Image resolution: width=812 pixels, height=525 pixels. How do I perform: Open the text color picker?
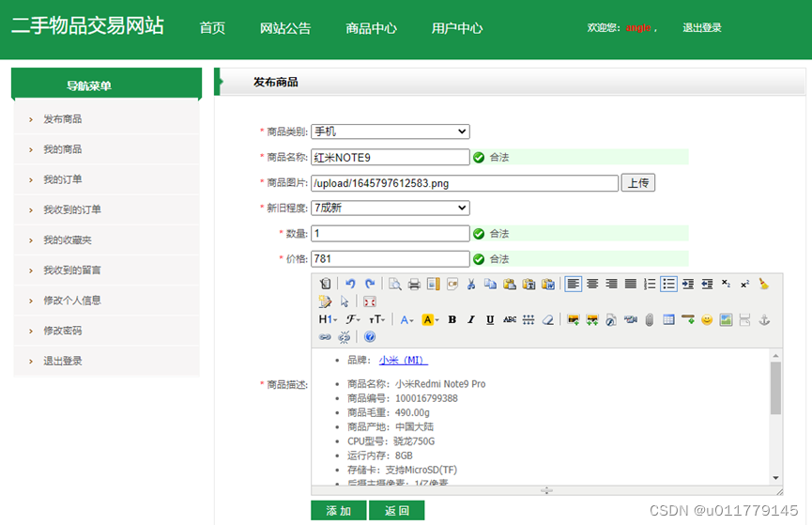406,319
